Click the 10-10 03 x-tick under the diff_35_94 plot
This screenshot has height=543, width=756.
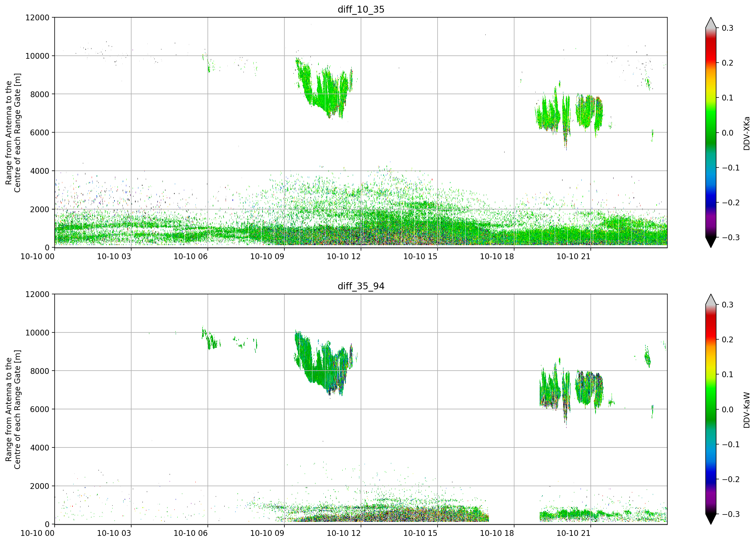point(114,533)
